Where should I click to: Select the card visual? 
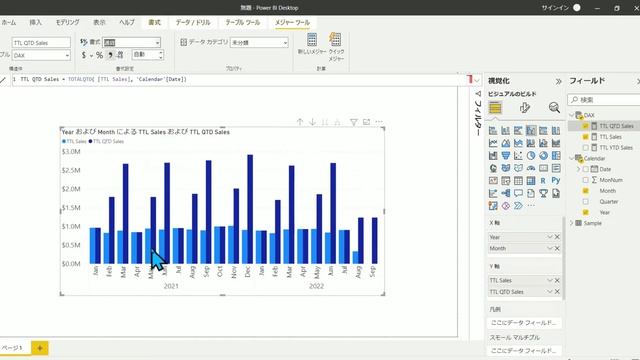(543, 168)
